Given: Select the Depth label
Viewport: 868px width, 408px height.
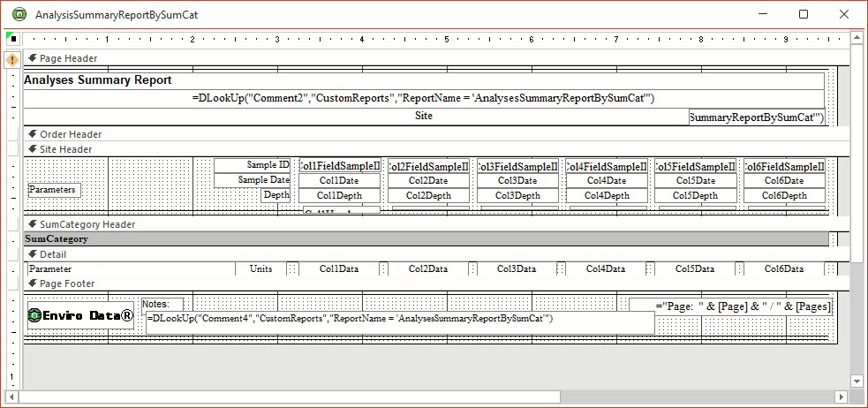Looking at the screenshot, I should point(275,195).
